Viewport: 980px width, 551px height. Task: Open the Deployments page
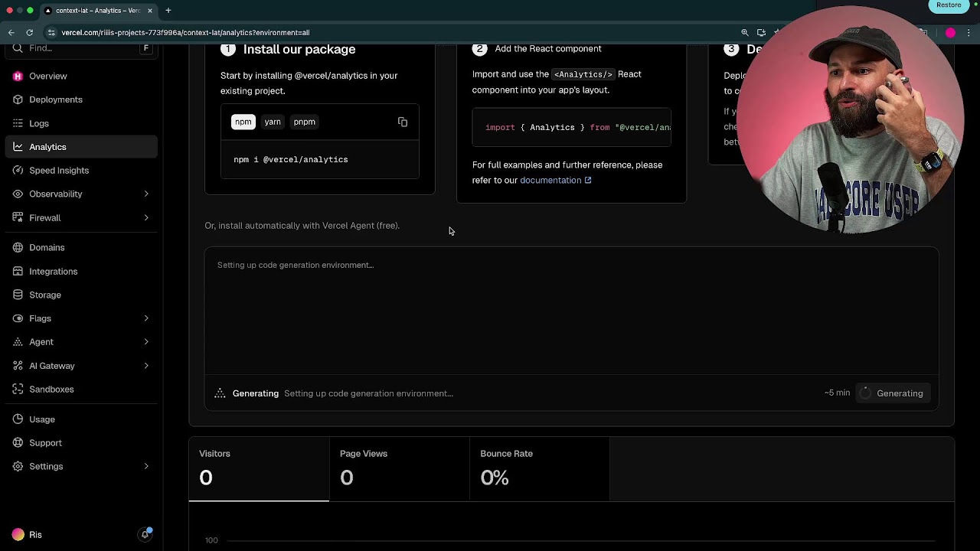tap(81, 99)
